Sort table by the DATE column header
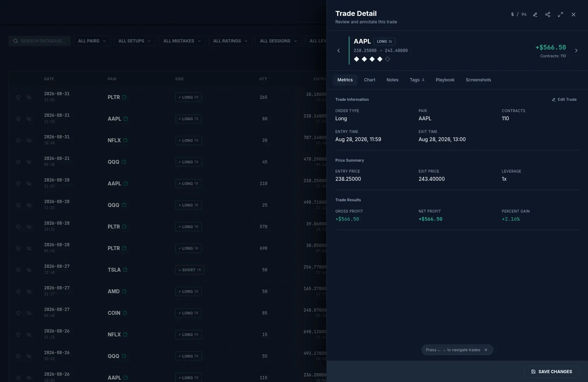 tap(49, 79)
